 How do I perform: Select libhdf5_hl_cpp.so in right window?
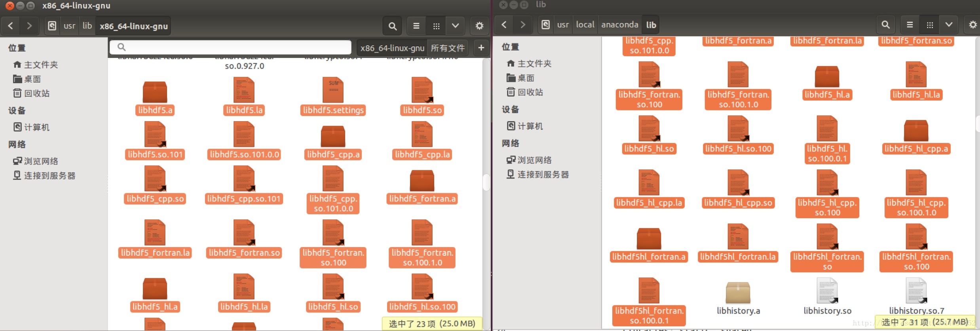738,189
